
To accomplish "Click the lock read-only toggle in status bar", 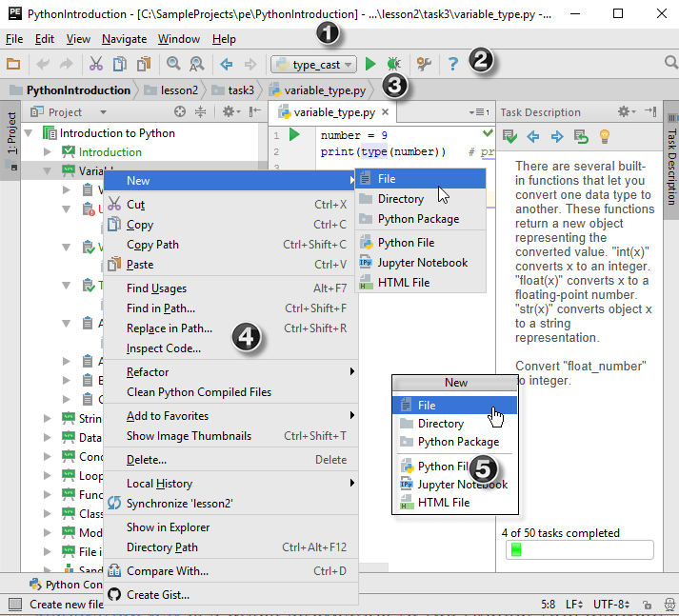I will pyautogui.click(x=648, y=605).
